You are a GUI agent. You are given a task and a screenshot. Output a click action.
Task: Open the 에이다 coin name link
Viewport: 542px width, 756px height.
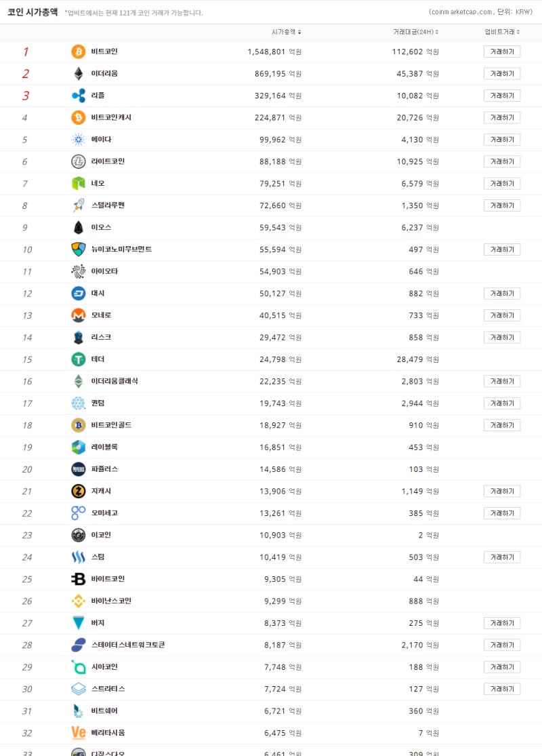101,140
